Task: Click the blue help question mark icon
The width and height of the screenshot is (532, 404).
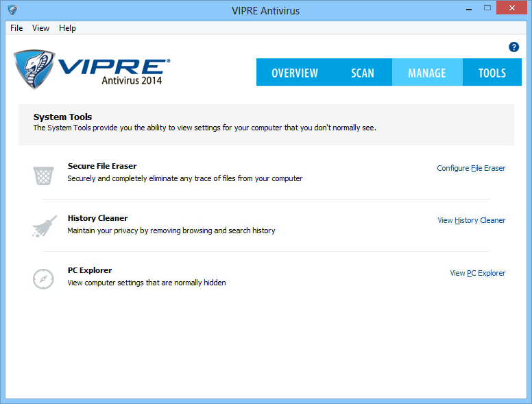Action: (x=513, y=47)
